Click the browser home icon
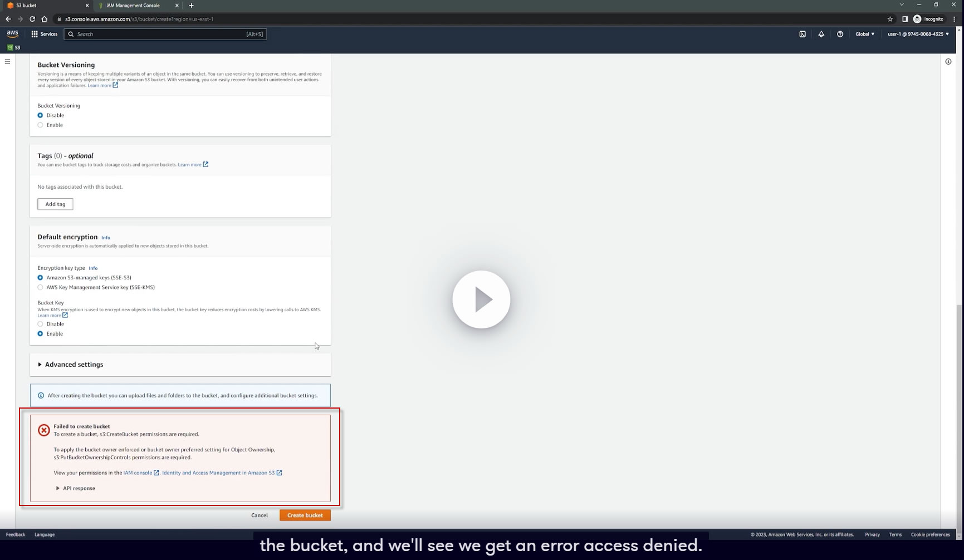The height and width of the screenshot is (560, 964). [x=45, y=19]
